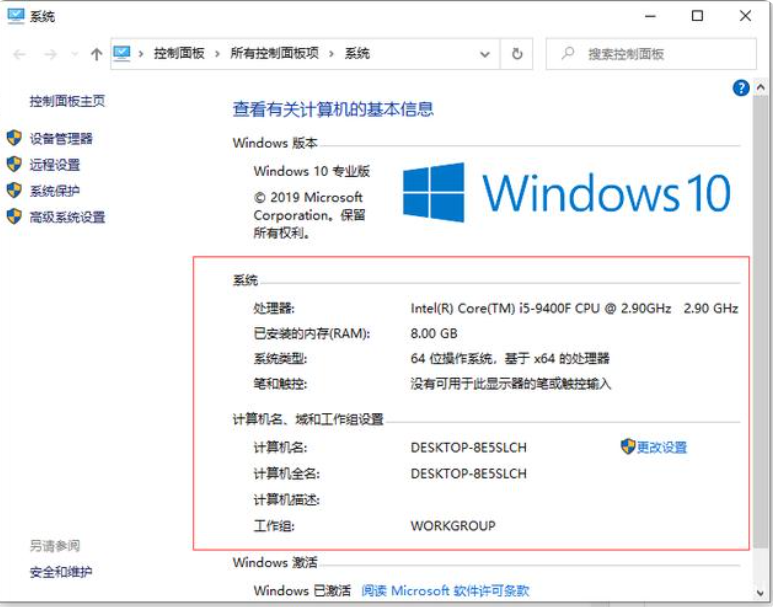
Task: Click the back navigation arrow
Action: click(19, 54)
